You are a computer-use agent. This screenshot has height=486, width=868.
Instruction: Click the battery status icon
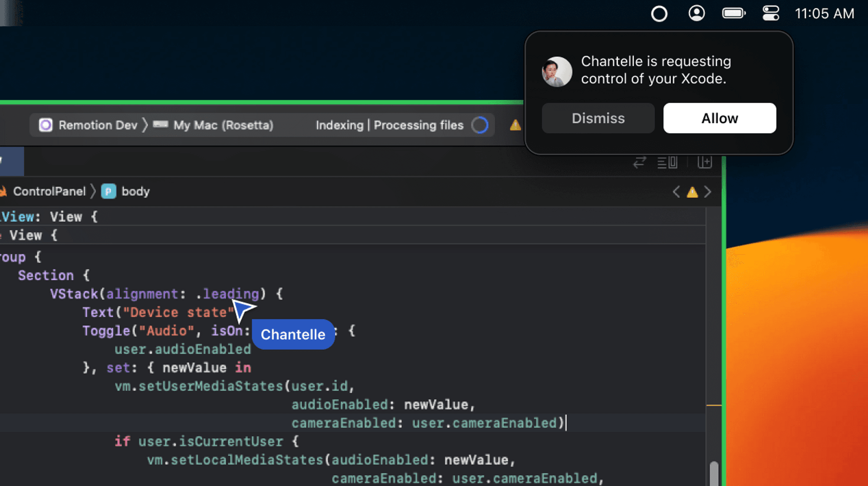tap(733, 13)
